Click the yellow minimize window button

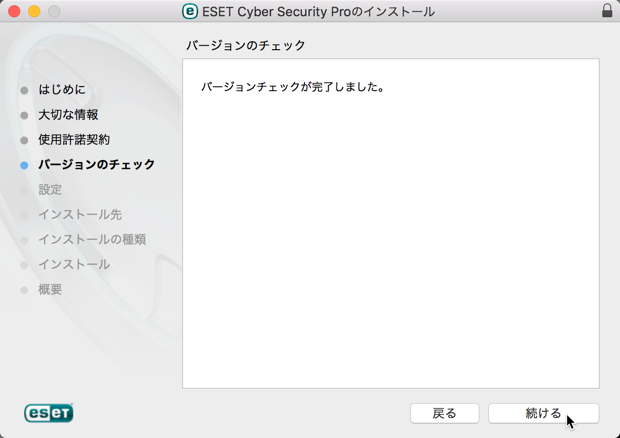(34, 11)
